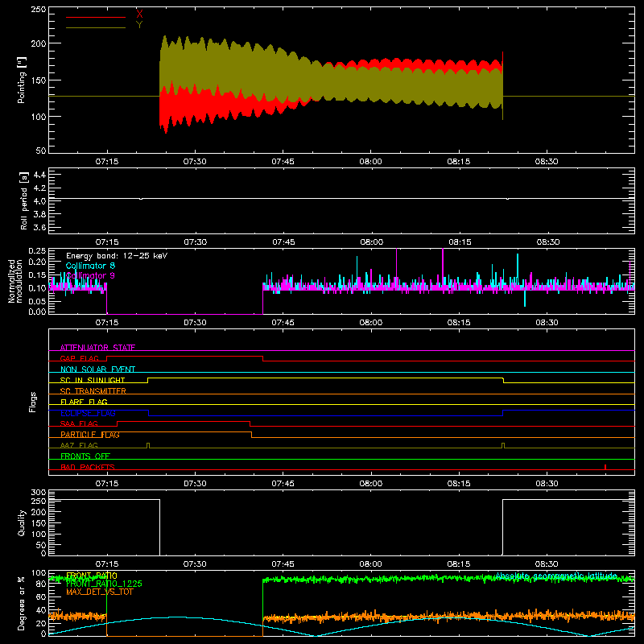Click the Normalized modulation axis title
Screen dimensions: 644x644
point(15,281)
